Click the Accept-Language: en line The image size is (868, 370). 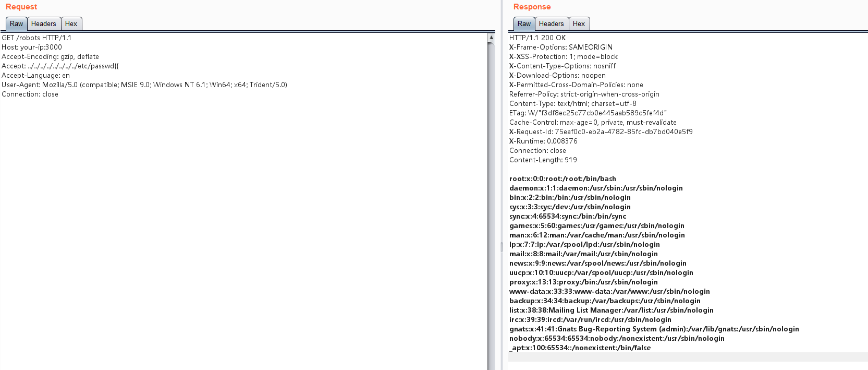pos(35,76)
